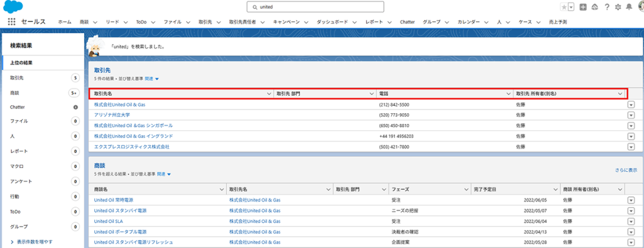Open the favorites list dropdown arrow
The image size is (644, 248).
tap(571, 8)
